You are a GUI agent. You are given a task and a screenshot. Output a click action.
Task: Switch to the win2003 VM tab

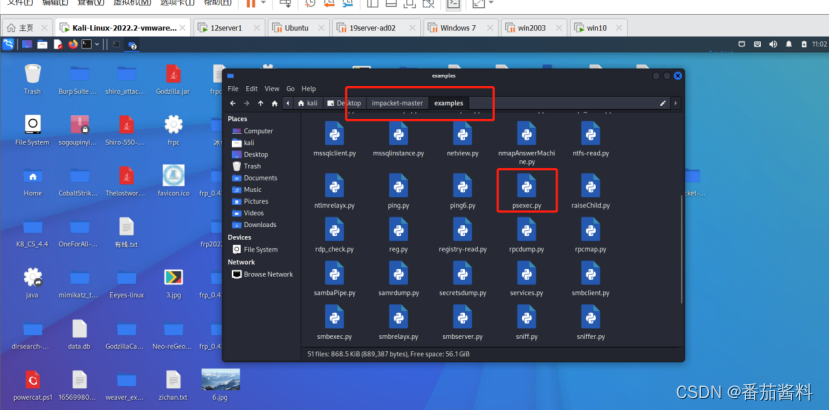[534, 28]
